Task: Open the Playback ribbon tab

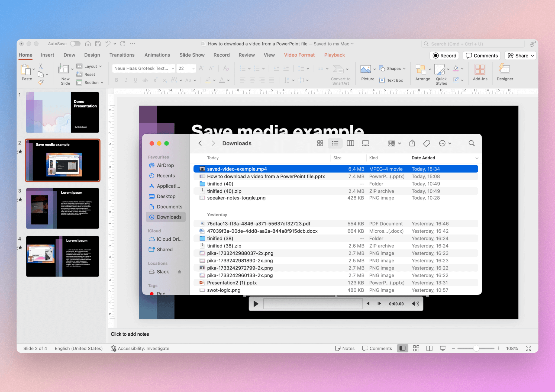Action: 334,55
